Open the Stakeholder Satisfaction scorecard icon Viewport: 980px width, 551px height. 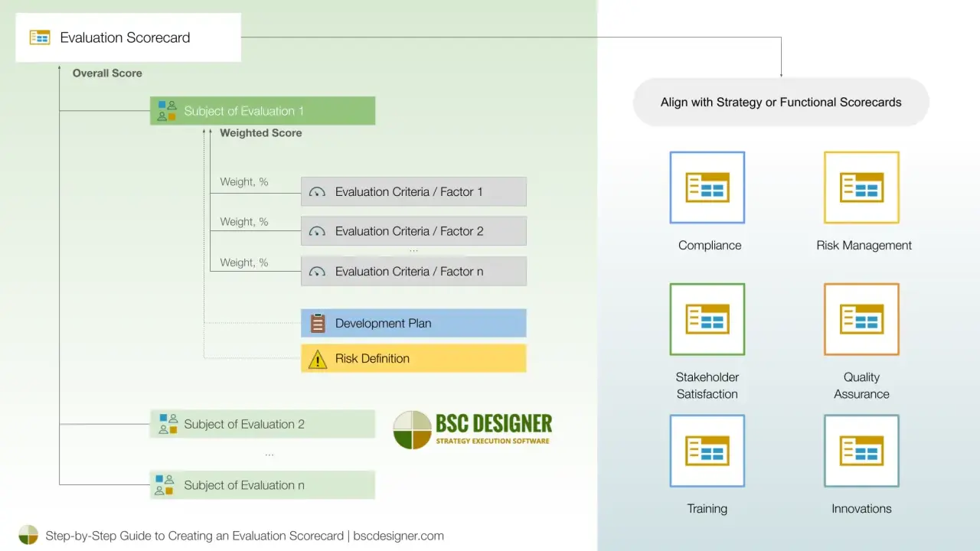[707, 319]
